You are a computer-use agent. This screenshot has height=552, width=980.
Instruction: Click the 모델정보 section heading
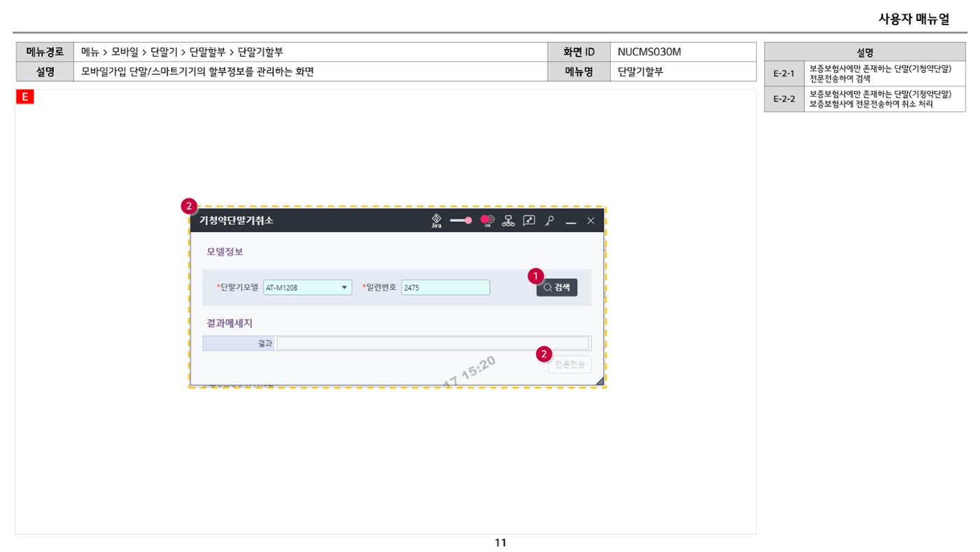tap(225, 251)
